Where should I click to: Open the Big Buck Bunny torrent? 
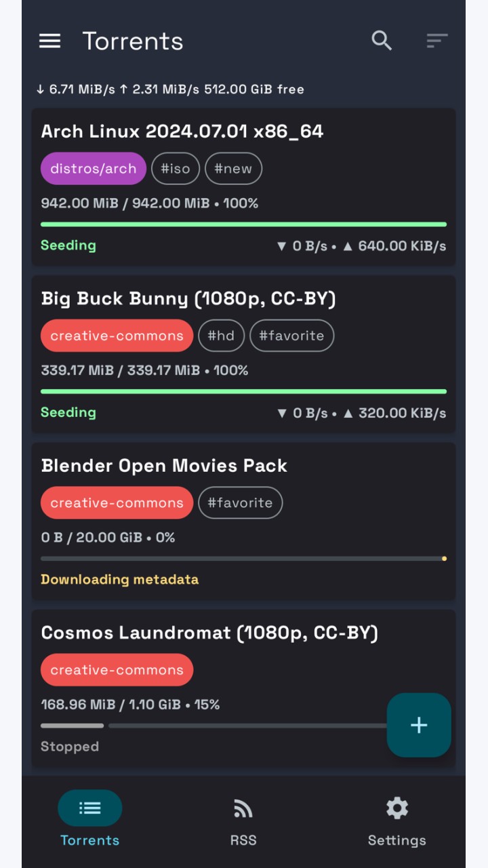pos(243,354)
